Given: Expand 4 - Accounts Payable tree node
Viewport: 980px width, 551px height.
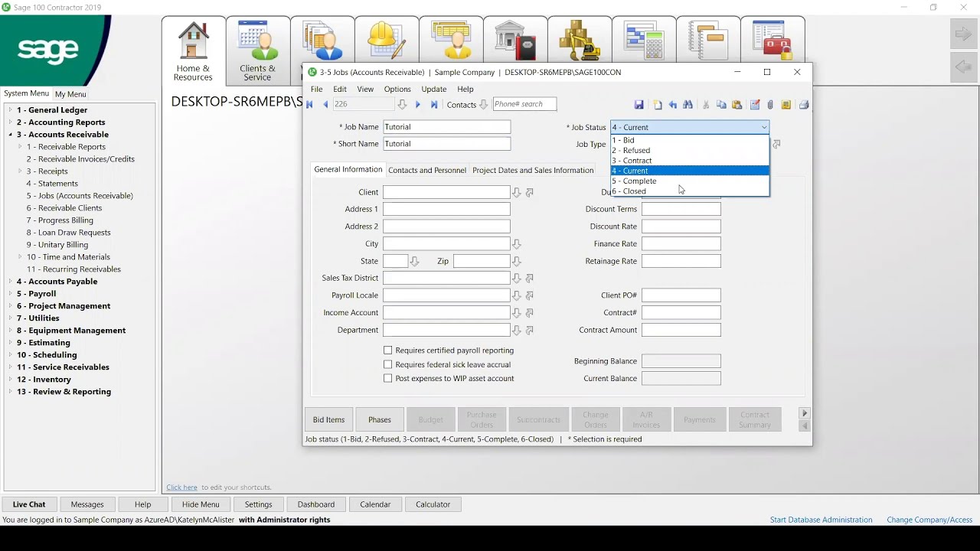Looking at the screenshot, I should point(10,282).
